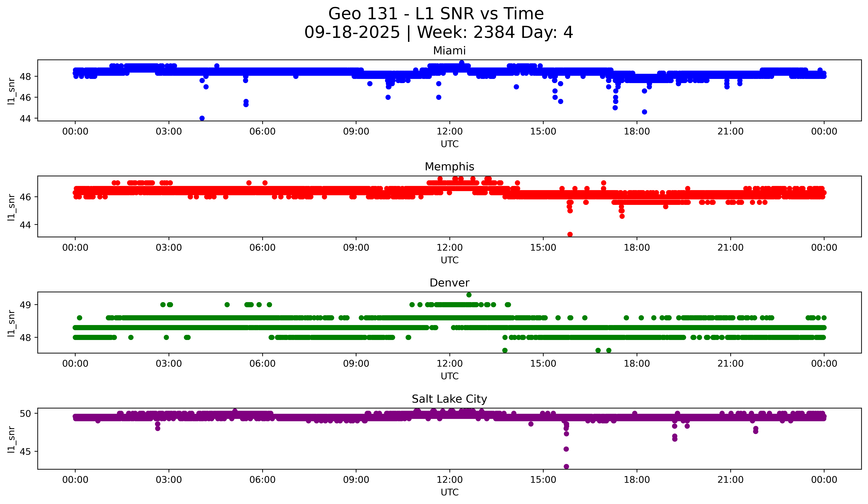Click Salt Lake City's lowest purple outlier
The width and height of the screenshot is (868, 504).
566,466
